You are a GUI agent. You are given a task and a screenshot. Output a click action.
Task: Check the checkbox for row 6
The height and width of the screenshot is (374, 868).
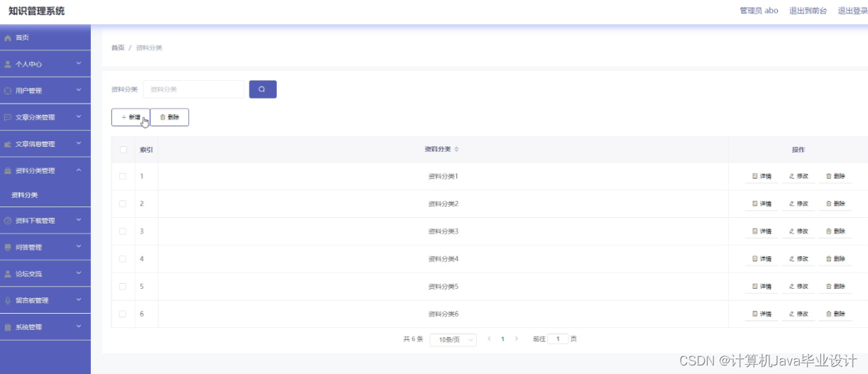123,314
